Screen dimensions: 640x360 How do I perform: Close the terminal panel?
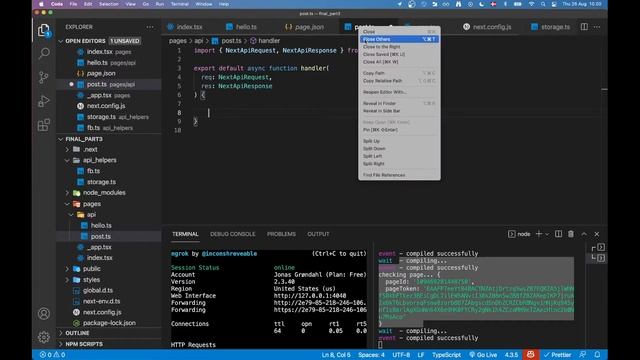(597, 234)
